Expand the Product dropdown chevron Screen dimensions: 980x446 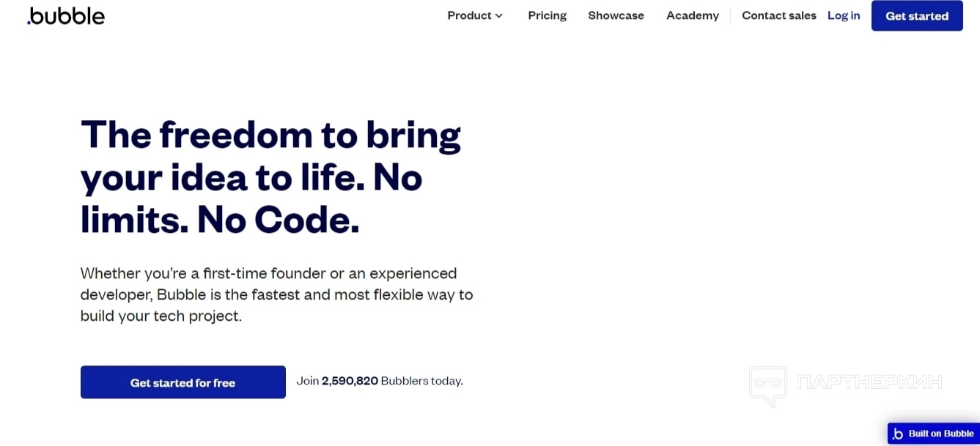coord(499,16)
